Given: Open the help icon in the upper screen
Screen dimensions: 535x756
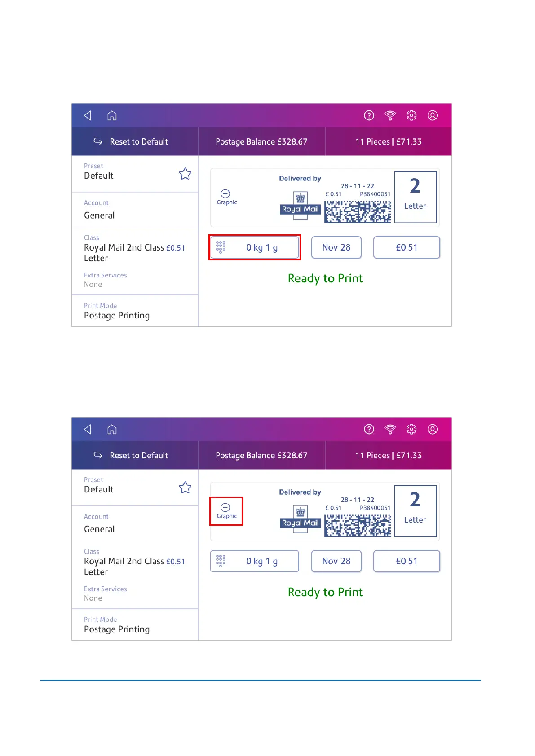Looking at the screenshot, I should 369,116.
